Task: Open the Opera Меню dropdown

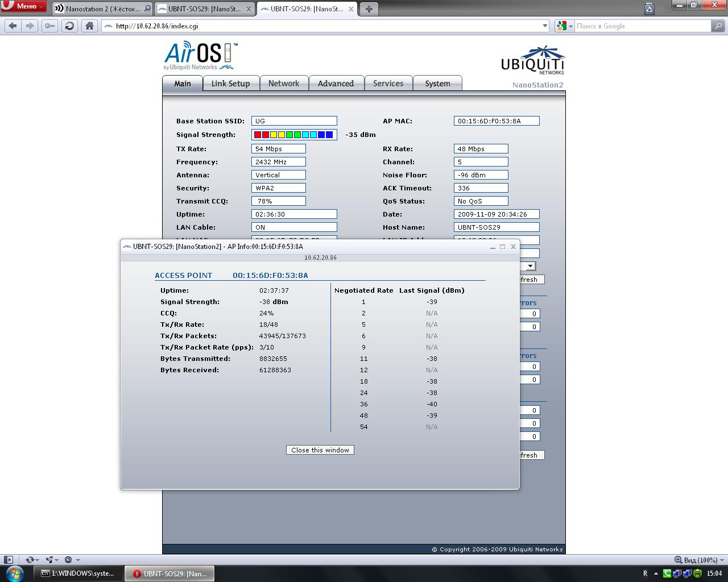Action: point(24,6)
